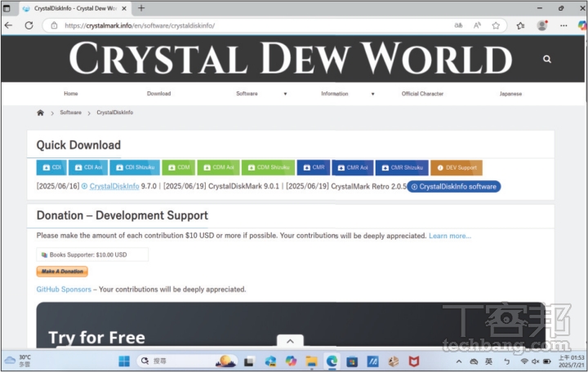588x372 pixels.
Task: Open the browser translate icon
Action: tap(459, 25)
